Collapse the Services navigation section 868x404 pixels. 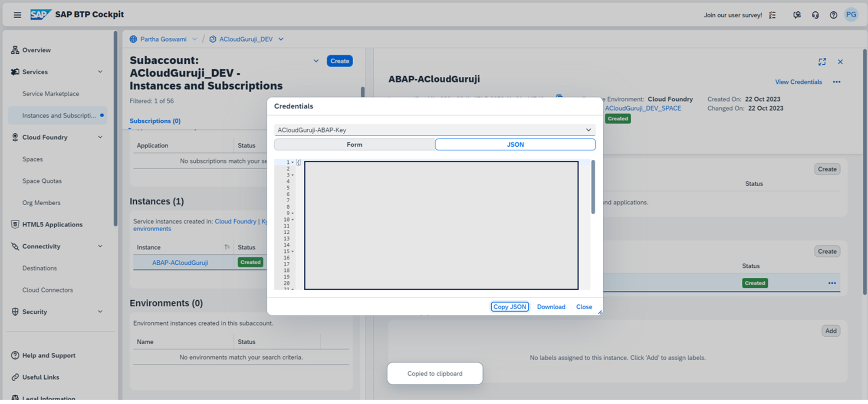pos(100,72)
